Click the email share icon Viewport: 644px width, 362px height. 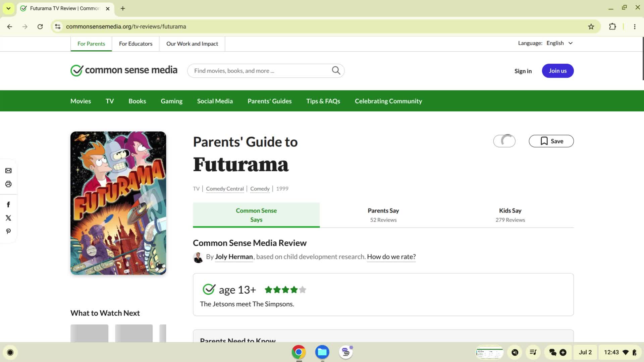click(x=8, y=171)
